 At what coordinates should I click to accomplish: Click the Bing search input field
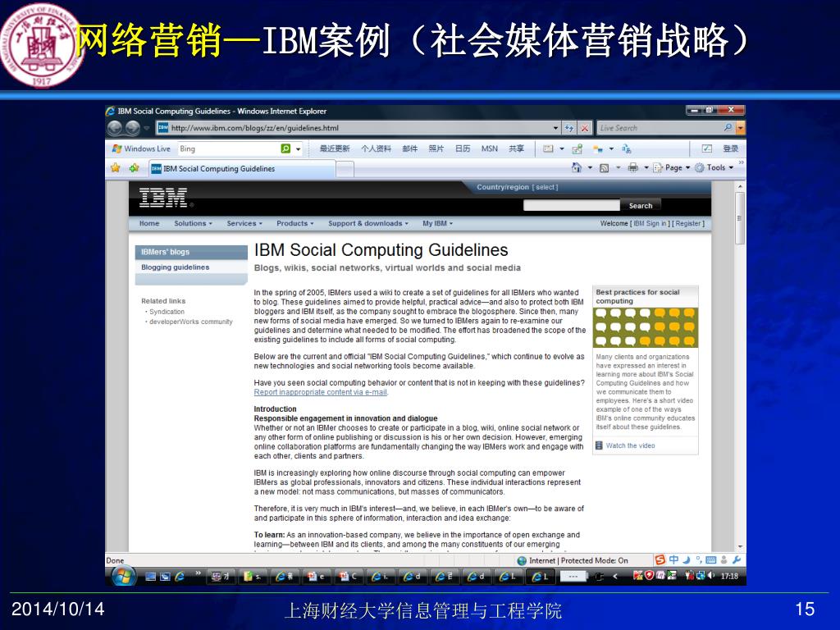(229, 149)
